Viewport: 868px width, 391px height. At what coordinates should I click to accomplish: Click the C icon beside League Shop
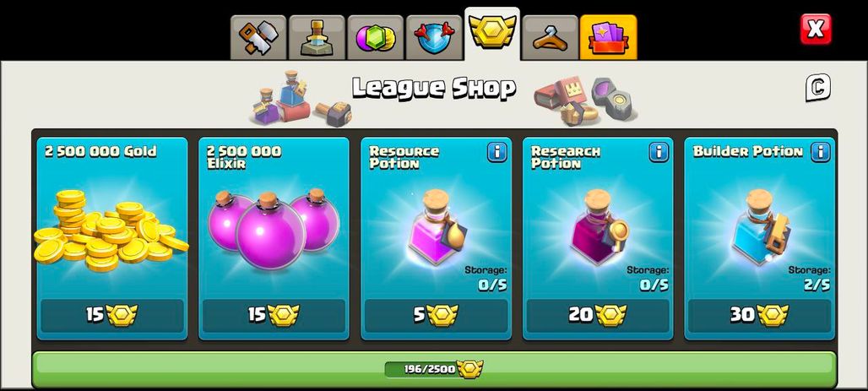[818, 88]
